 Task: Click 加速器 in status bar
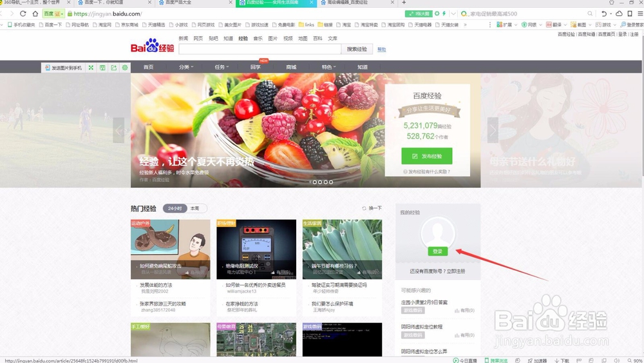tap(537, 360)
